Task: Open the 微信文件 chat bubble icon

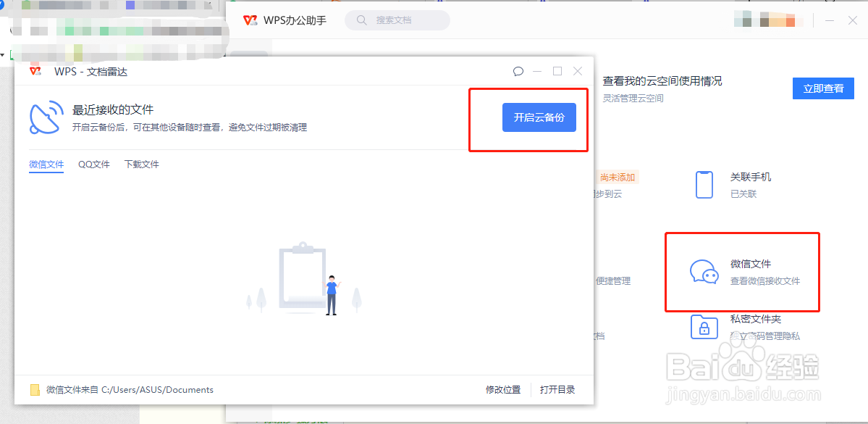Action: (704, 272)
